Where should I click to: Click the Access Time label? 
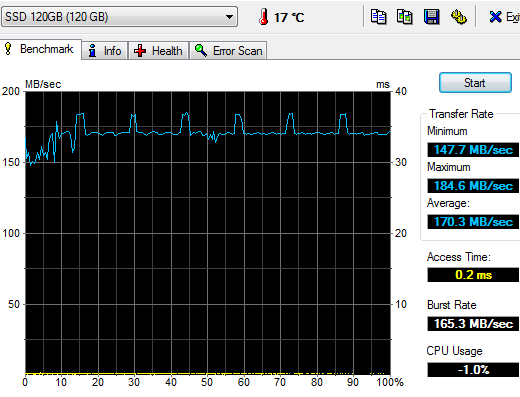coord(459,257)
